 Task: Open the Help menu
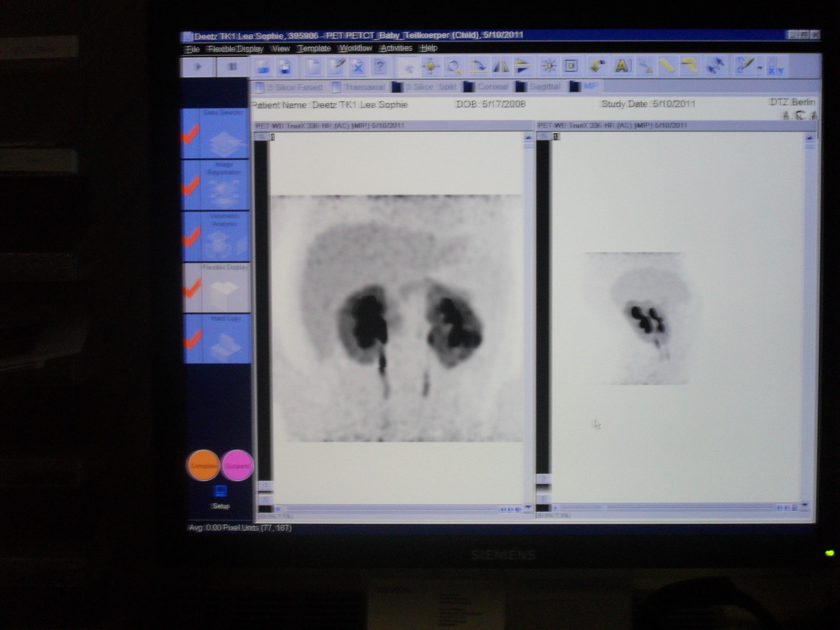click(x=429, y=48)
